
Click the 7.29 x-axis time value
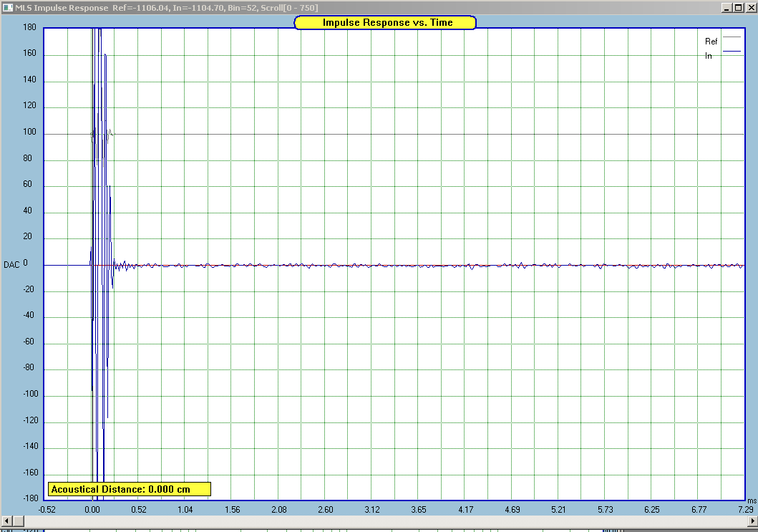(x=746, y=509)
